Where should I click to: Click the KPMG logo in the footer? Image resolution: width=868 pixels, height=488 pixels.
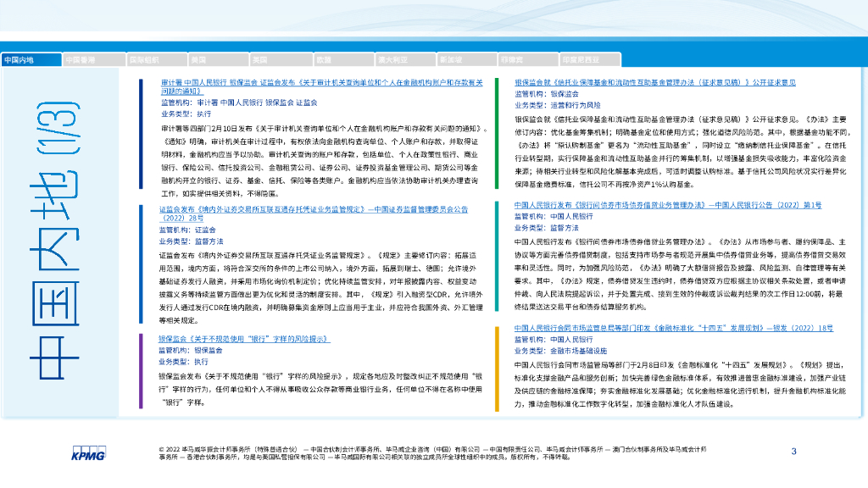[x=88, y=453]
